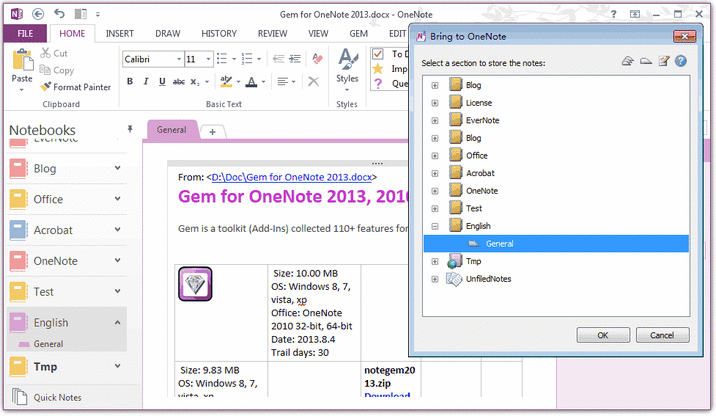Screen dimensions: 716x416
Task: Pin the Notebooks pane
Action: [x=130, y=129]
